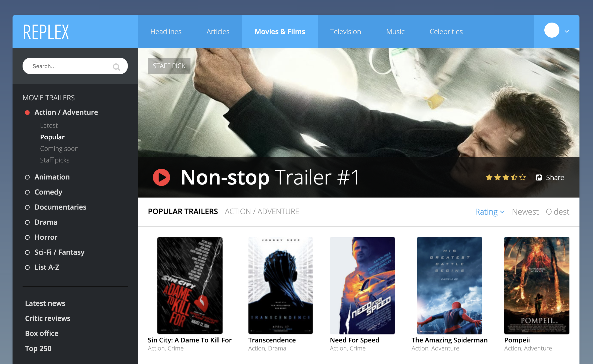
Task: Open the Horror category label
Action: (46, 237)
